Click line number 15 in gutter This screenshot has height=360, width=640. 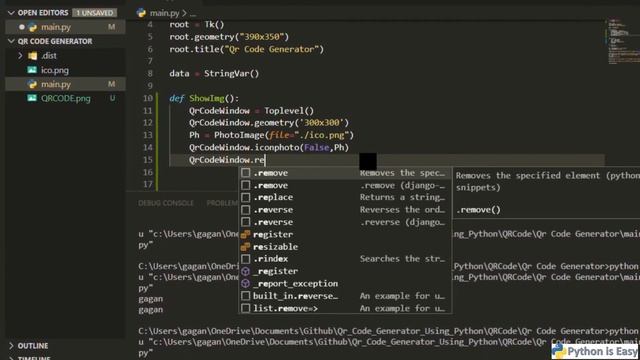148,160
